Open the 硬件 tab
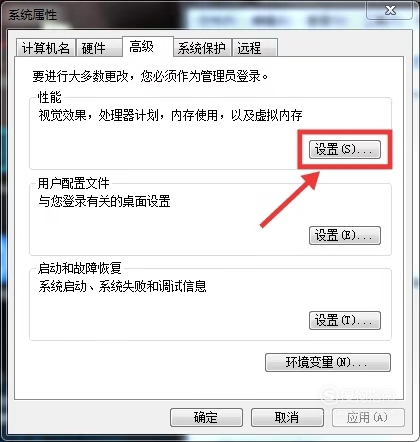Image resolution: width=420 pixels, height=442 pixels. (99, 48)
